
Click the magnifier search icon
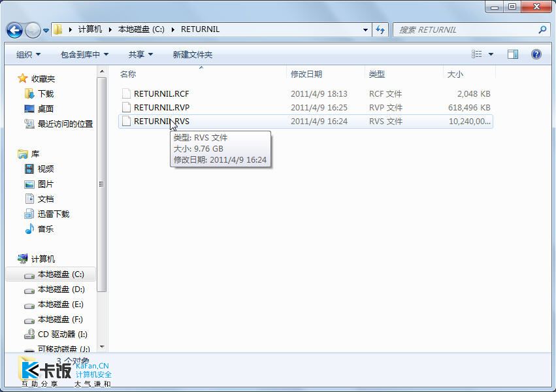pyautogui.click(x=542, y=30)
